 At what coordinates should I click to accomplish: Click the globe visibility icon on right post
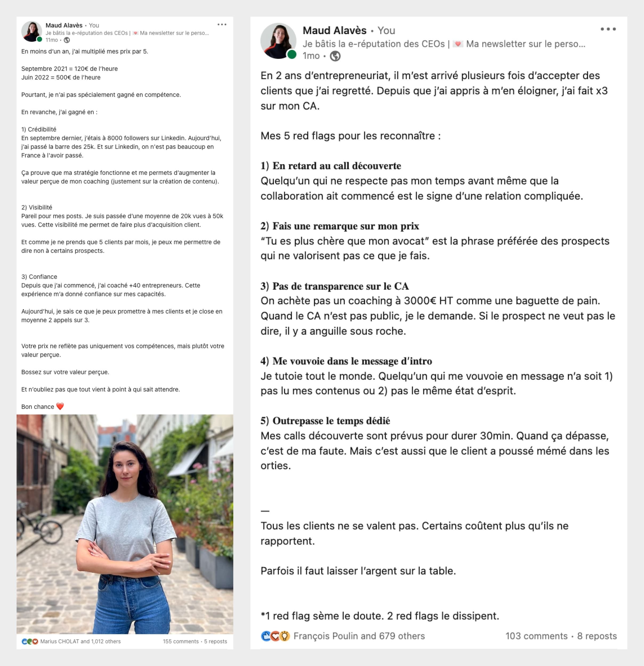(335, 56)
